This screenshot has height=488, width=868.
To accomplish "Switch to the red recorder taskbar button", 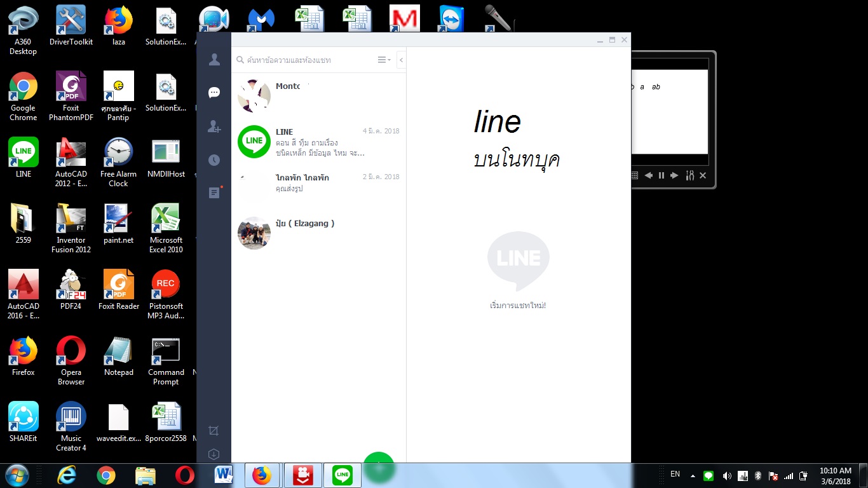I will 302,475.
